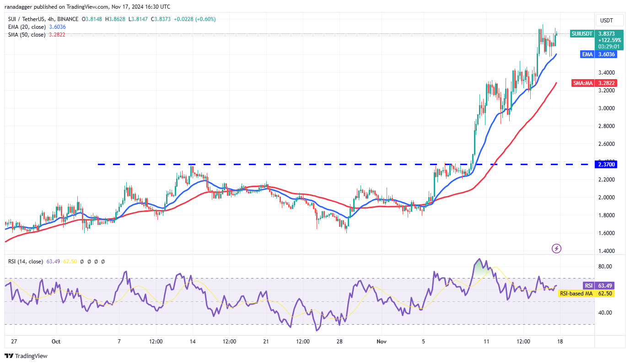Click the 1.6000 price axis label
The width and height of the screenshot is (630, 364).
click(607, 233)
